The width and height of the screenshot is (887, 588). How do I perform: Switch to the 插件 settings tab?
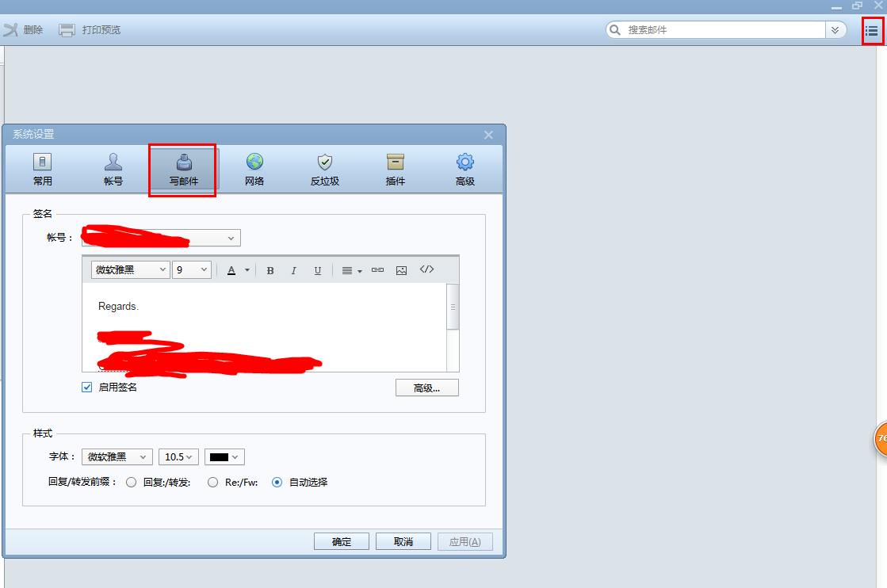pyautogui.click(x=394, y=169)
